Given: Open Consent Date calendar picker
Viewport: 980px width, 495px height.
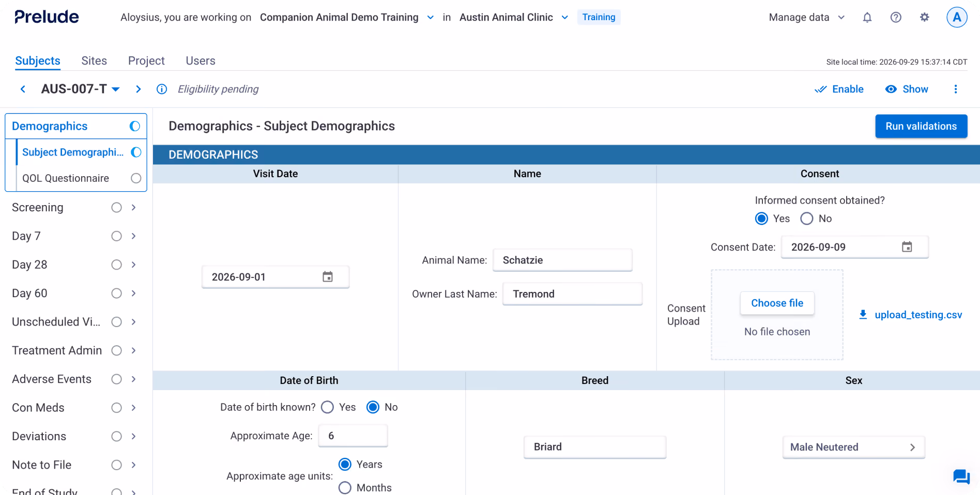Looking at the screenshot, I should pos(907,246).
